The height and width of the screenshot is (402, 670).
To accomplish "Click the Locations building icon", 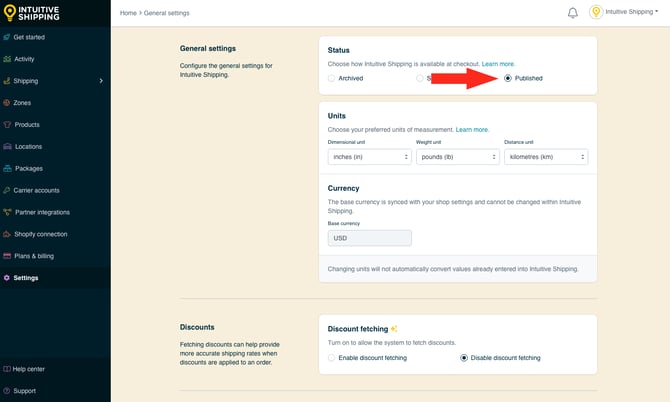I will pos(7,147).
